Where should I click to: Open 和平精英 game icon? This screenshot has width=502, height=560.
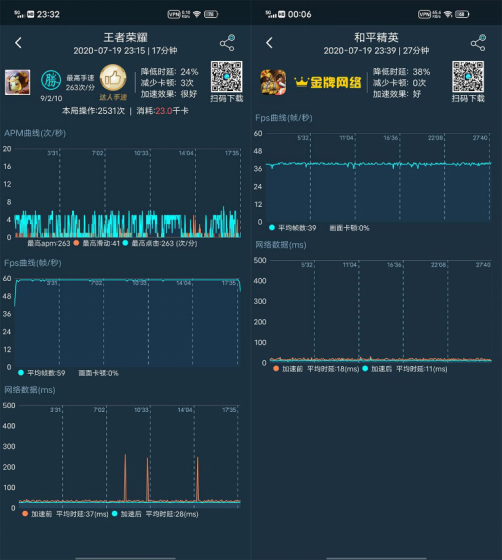[x=273, y=82]
